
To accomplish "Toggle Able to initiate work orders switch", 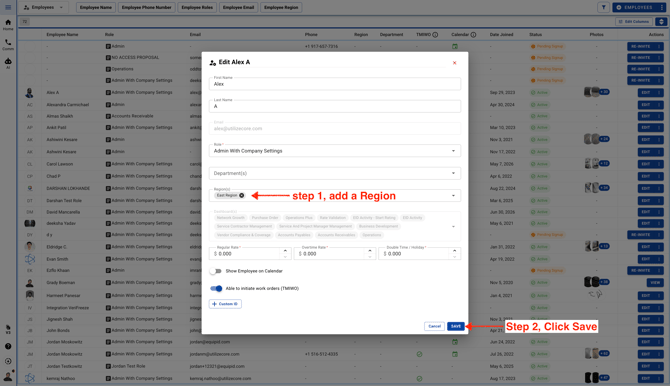I will point(216,289).
